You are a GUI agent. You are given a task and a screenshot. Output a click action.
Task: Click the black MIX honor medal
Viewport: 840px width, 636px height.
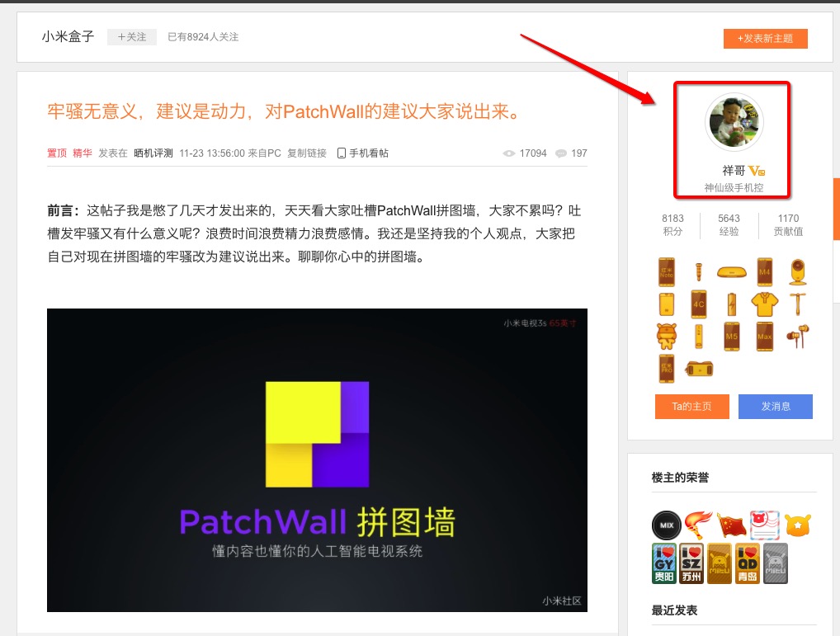[667, 525]
